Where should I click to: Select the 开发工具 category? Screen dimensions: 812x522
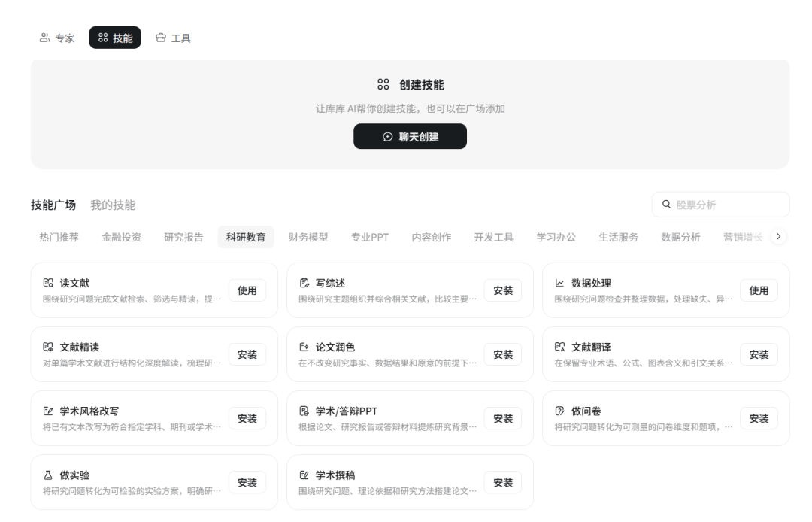coord(493,237)
